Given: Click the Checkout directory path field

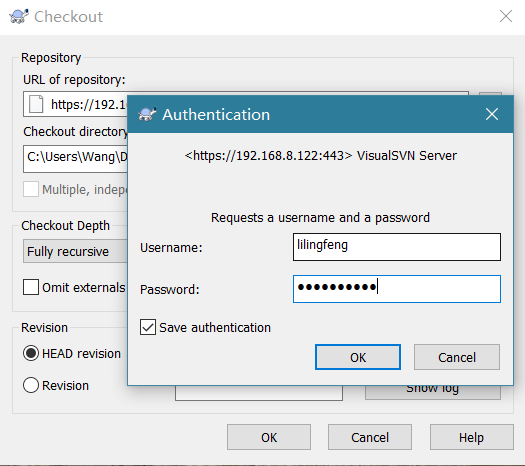Looking at the screenshot, I should 75,159.
